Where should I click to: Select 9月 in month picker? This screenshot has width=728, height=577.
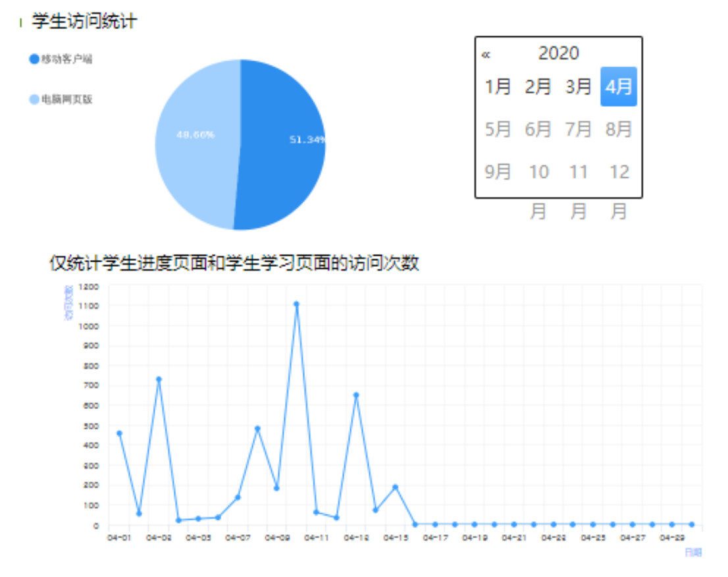tap(498, 172)
